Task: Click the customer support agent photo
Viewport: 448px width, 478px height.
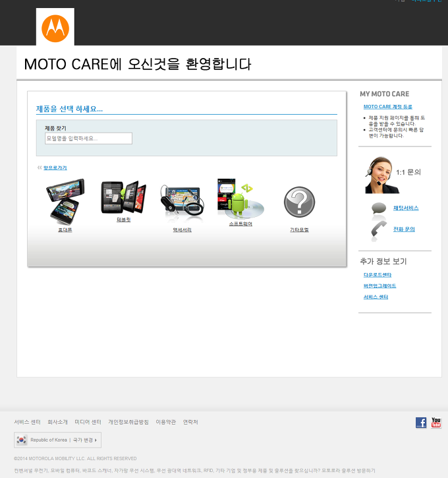Action: [x=381, y=175]
